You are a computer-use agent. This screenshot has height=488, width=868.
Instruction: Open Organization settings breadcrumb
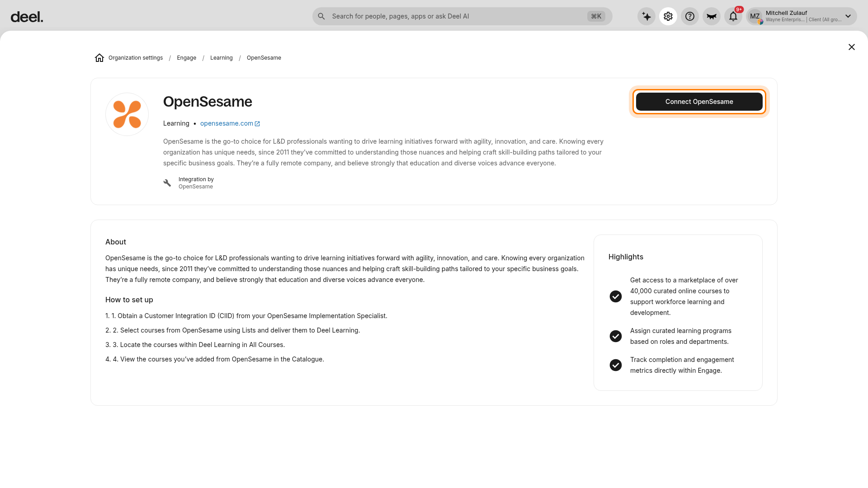tap(136, 58)
